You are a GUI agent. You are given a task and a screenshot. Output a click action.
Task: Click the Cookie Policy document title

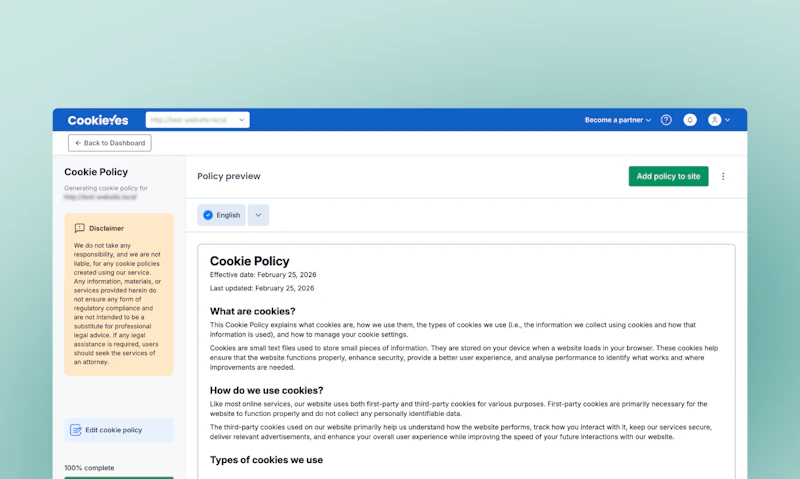coord(249,261)
